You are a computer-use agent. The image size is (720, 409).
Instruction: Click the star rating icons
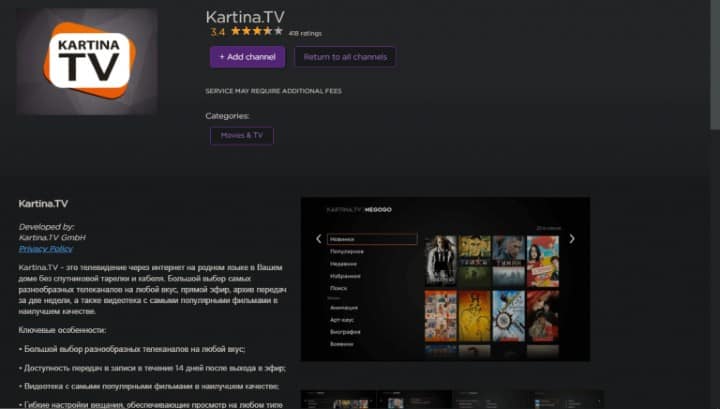point(257,31)
